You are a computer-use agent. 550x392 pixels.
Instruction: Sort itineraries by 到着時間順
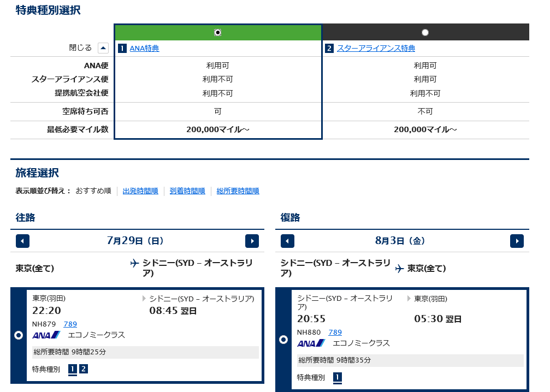187,191
